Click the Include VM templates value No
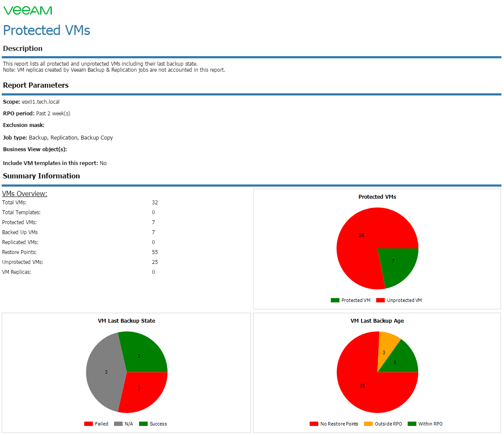504x435 pixels. tap(103, 163)
